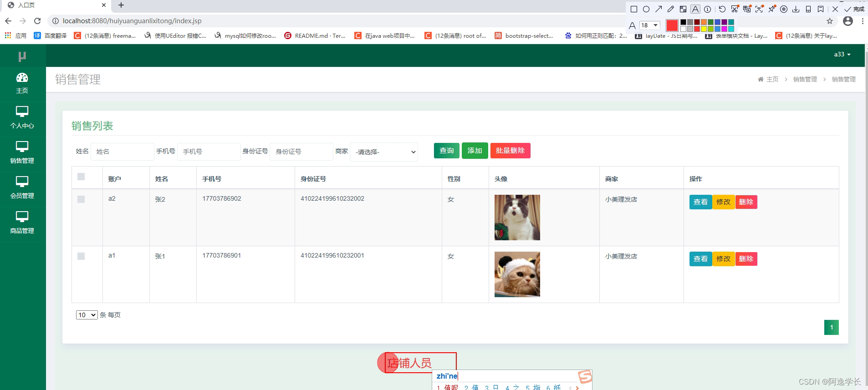This screenshot has width=868, height=390.
Task: Click the green 添加 button
Action: coord(475,151)
